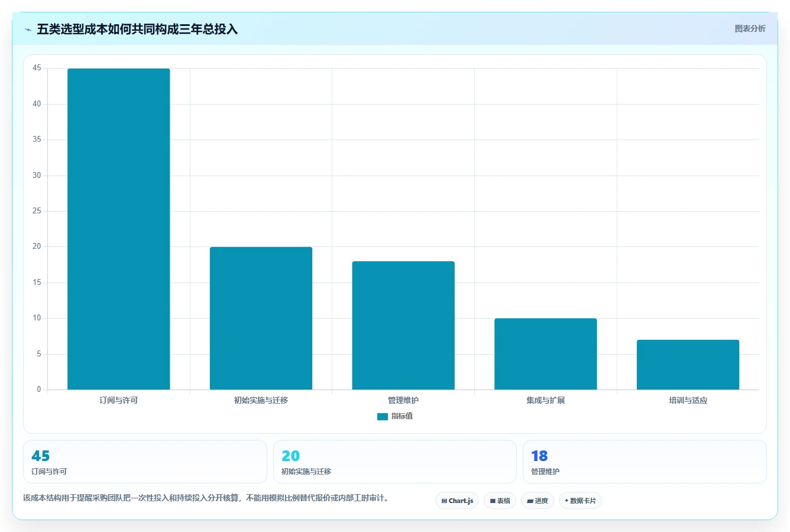
Task: Click the 培训与适应 bar in chart
Action: [688, 365]
